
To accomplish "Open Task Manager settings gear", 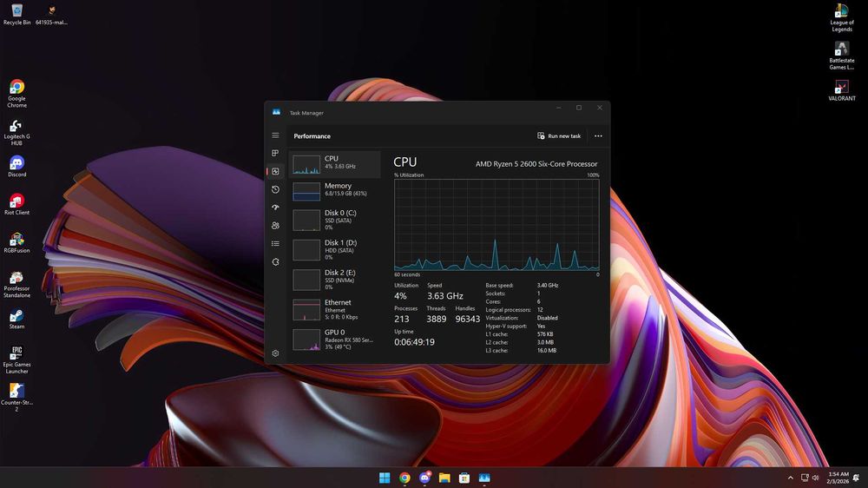I will pyautogui.click(x=275, y=353).
